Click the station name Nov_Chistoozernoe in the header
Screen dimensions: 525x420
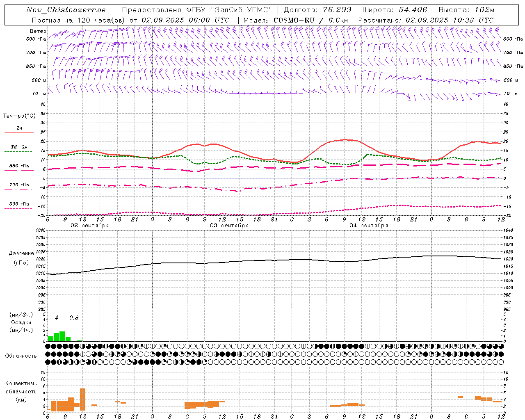[x=66, y=10]
